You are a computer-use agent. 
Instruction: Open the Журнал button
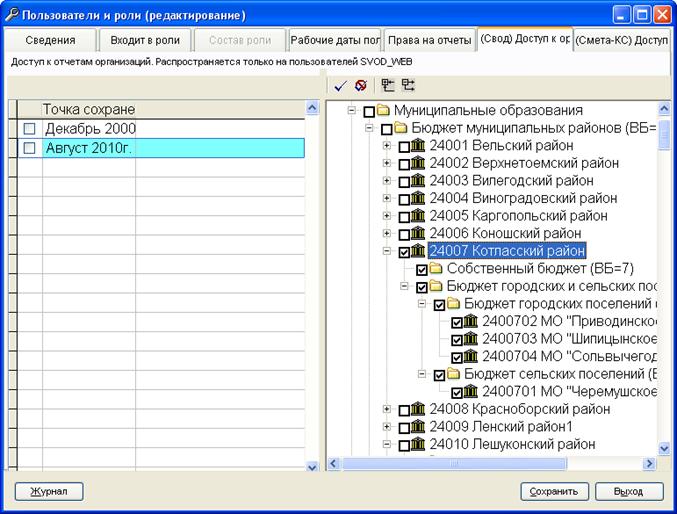click(x=49, y=491)
